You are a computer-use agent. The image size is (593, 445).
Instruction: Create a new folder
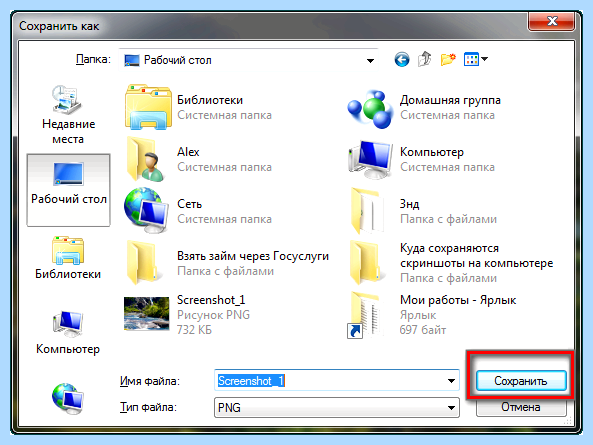tap(448, 59)
